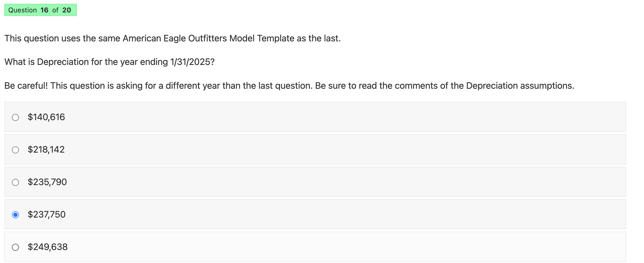Select the $218,142 radio button

click(x=15, y=149)
